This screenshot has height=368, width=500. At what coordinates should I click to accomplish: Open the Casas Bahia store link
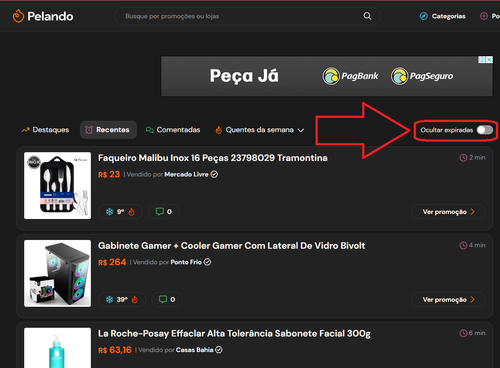point(194,350)
